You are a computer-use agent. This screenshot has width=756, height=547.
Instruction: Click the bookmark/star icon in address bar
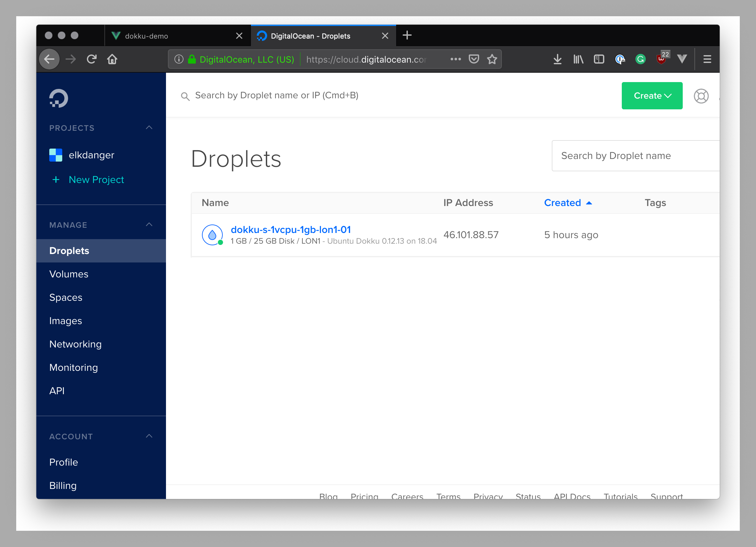(x=493, y=59)
